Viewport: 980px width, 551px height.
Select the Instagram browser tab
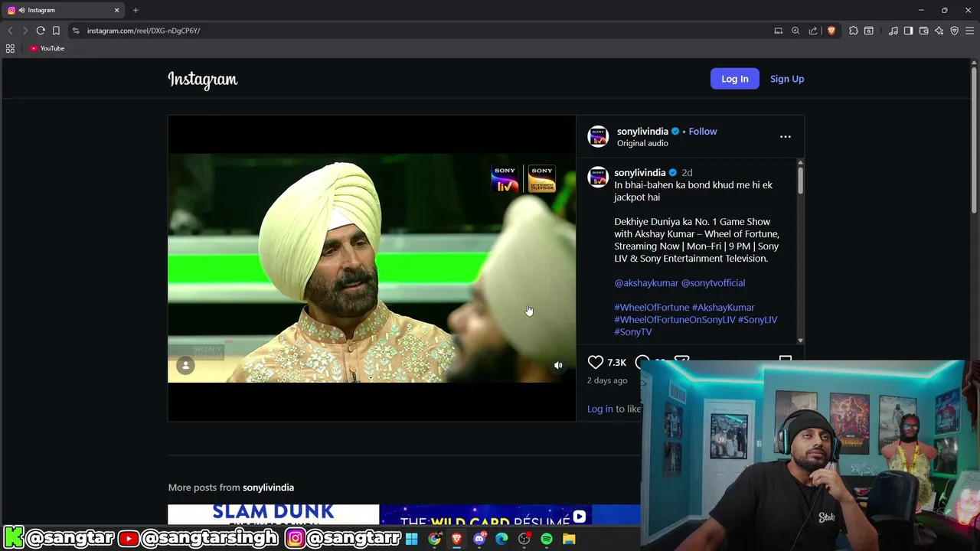pos(63,10)
